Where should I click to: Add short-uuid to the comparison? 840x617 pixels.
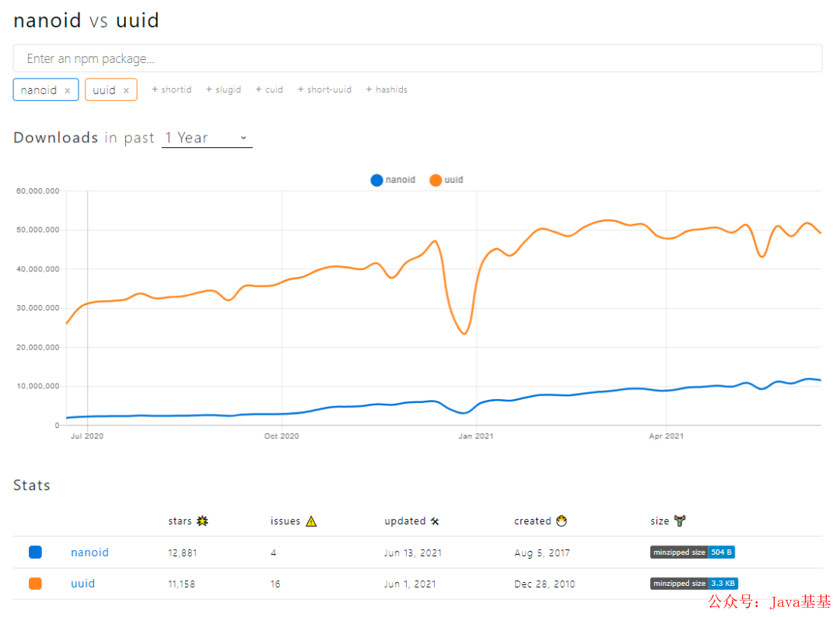(x=324, y=89)
